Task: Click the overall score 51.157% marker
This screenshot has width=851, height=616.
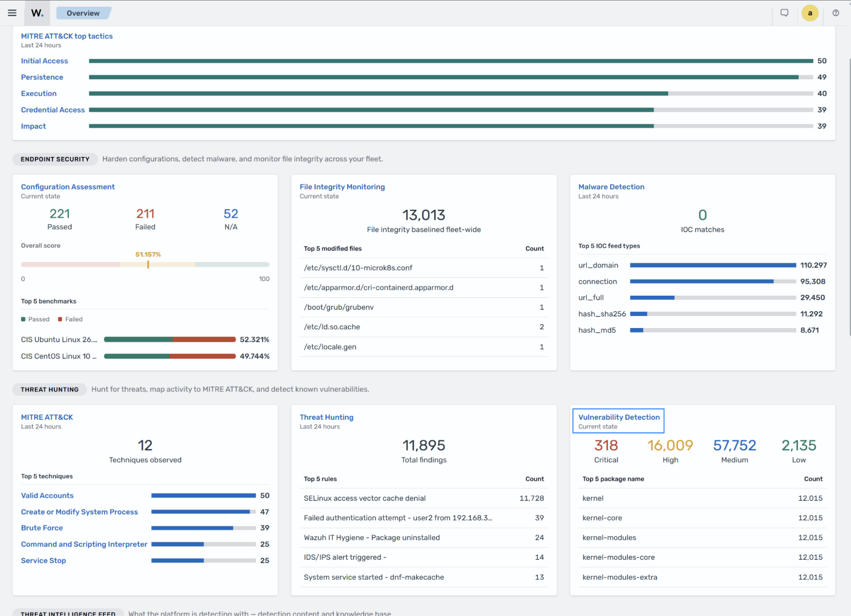Action: 148,264
